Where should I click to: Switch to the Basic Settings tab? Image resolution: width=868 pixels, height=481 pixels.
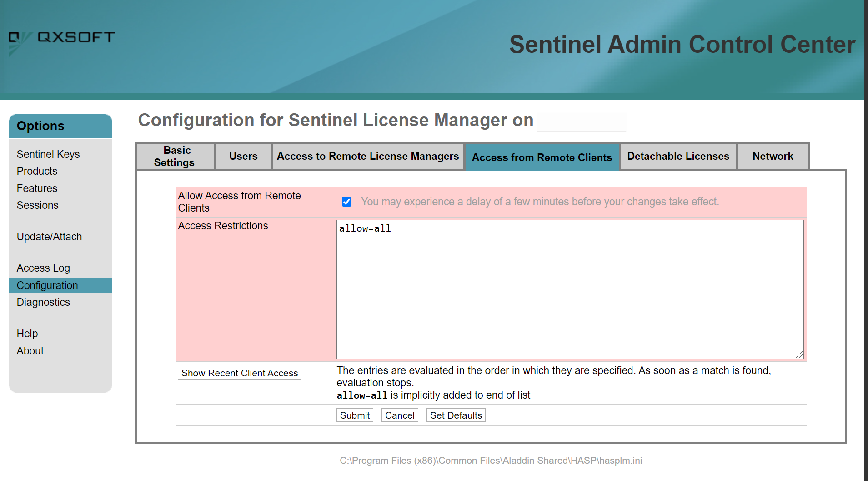coord(176,157)
